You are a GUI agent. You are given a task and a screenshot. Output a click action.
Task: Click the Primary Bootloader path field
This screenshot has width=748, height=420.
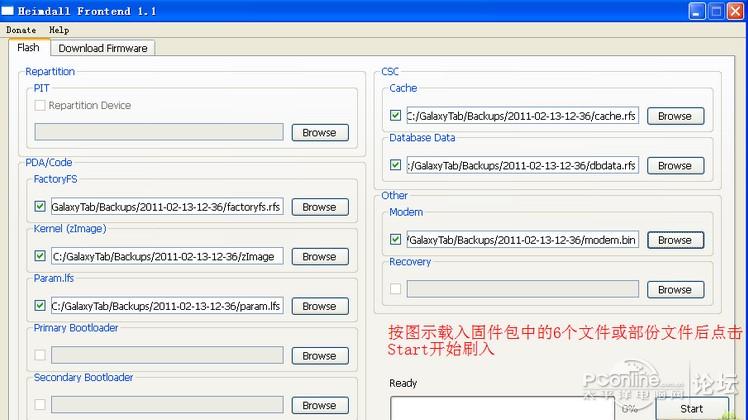(x=167, y=356)
